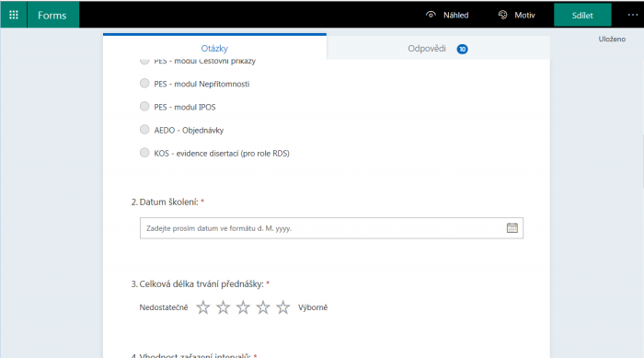Select the PES - modul Cestovní příkazy radio
This screenshot has width=644, height=358.
144,62
